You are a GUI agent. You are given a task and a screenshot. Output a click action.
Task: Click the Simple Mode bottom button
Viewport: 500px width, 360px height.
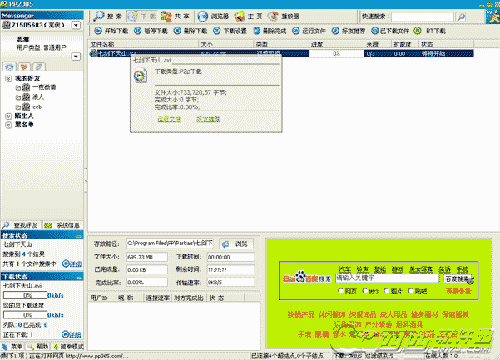click(x=68, y=346)
